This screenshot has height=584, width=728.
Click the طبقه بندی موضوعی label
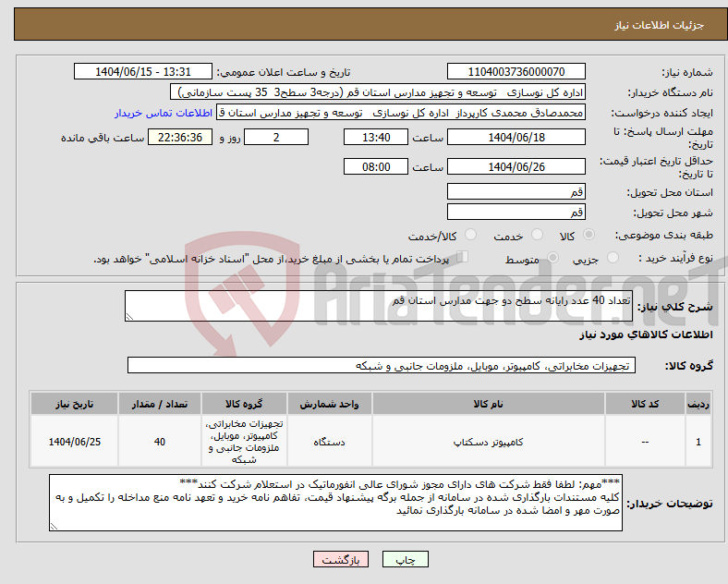[x=664, y=236]
